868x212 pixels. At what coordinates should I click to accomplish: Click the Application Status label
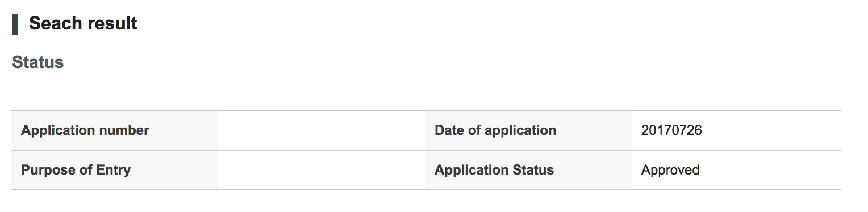[x=494, y=170]
